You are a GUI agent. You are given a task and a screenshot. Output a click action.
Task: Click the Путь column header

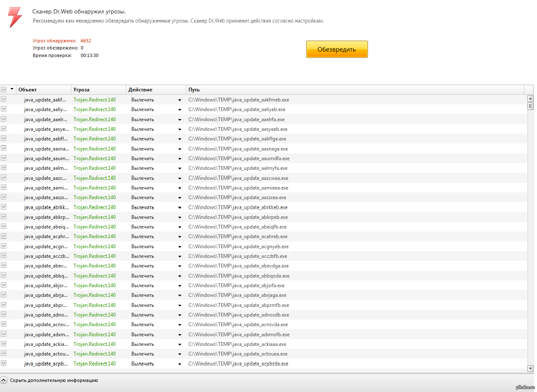point(355,90)
